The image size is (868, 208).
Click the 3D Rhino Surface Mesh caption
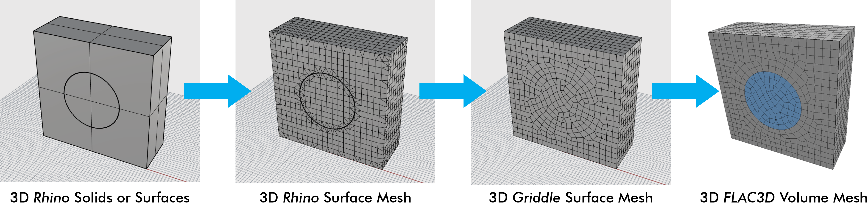(x=335, y=197)
